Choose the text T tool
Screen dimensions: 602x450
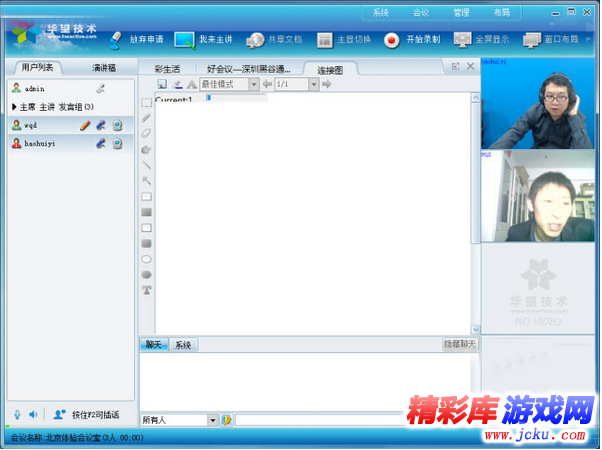(x=147, y=290)
